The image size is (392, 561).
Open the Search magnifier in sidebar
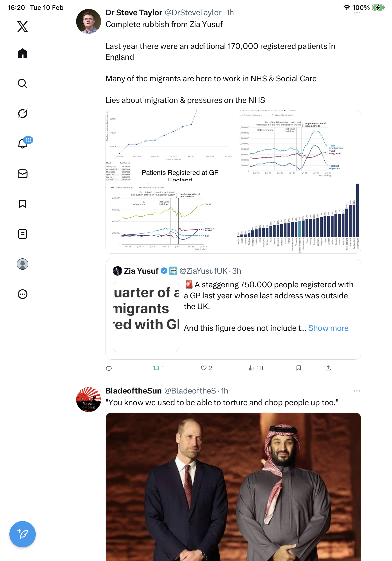click(x=23, y=83)
